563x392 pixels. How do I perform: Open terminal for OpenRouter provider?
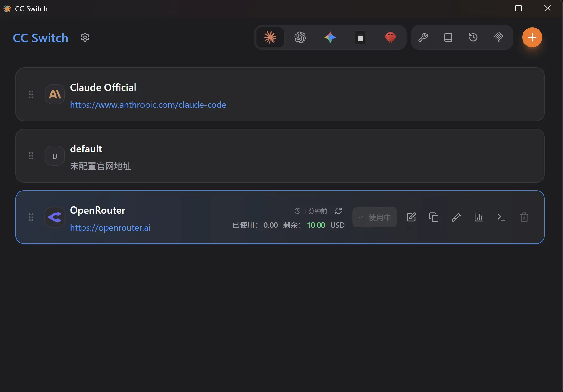502,217
